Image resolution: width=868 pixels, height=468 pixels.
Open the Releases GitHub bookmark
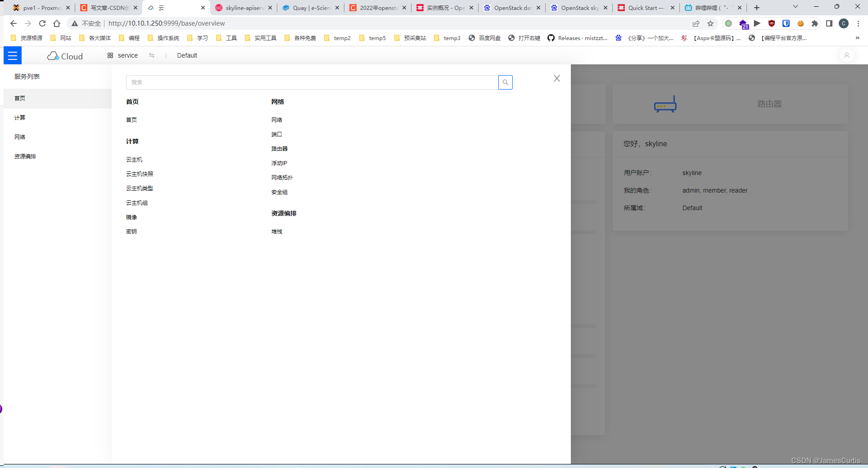[578, 38]
